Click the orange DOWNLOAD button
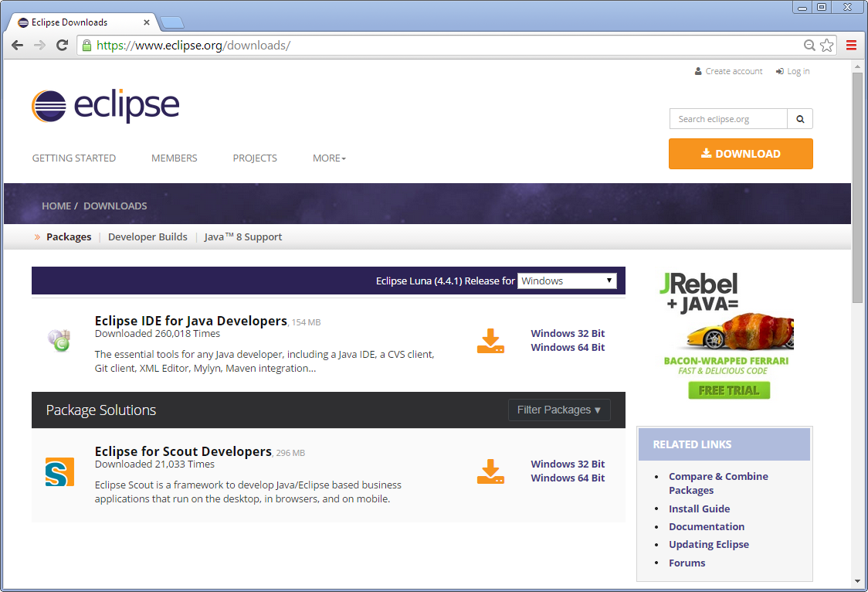 click(x=741, y=154)
